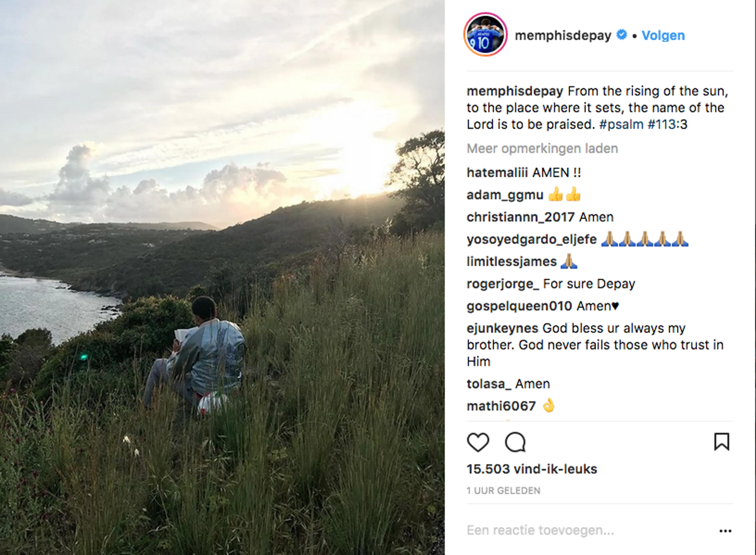Click the Volgen follow button
Screen dimensions: 756x555
pyautogui.click(x=663, y=35)
